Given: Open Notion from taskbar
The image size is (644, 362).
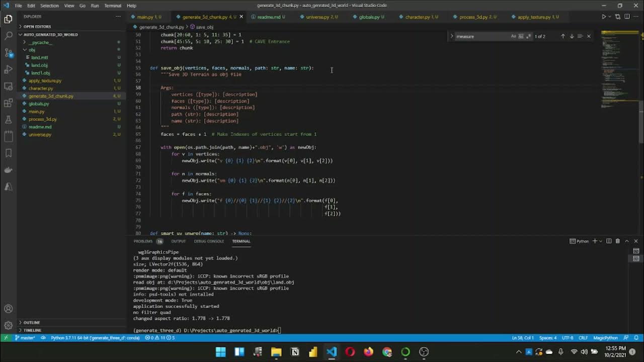Looking at the screenshot, I should point(295,352).
